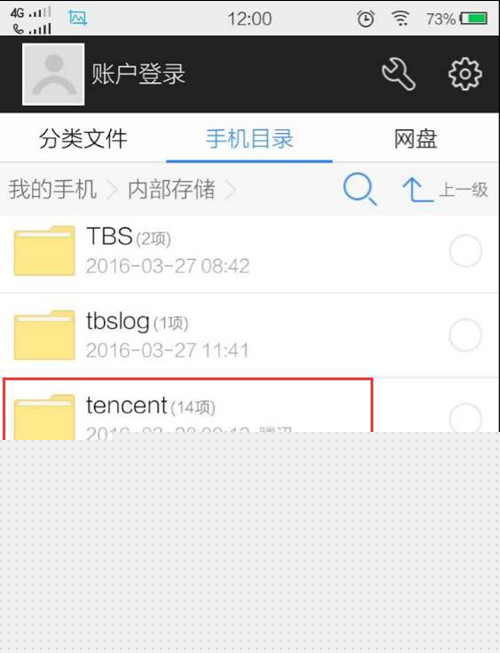This screenshot has height=653, width=500.
Task: Tap the 账户登录 login text
Action: tap(138, 74)
